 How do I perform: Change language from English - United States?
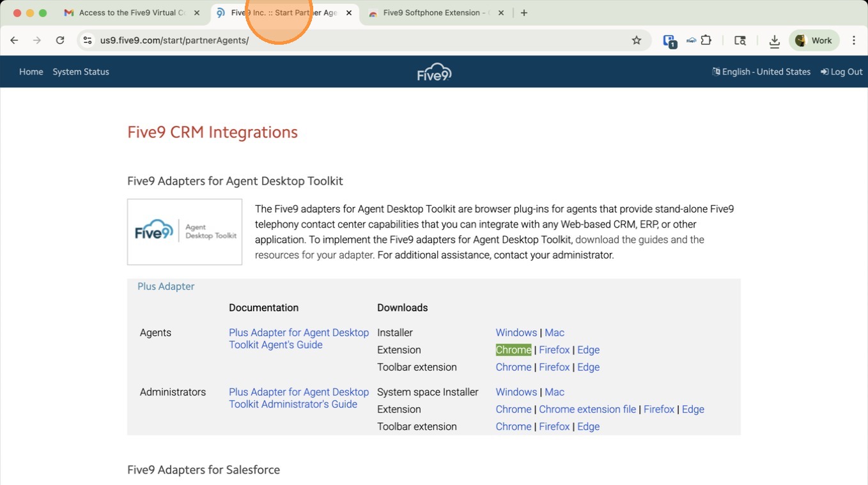point(761,72)
